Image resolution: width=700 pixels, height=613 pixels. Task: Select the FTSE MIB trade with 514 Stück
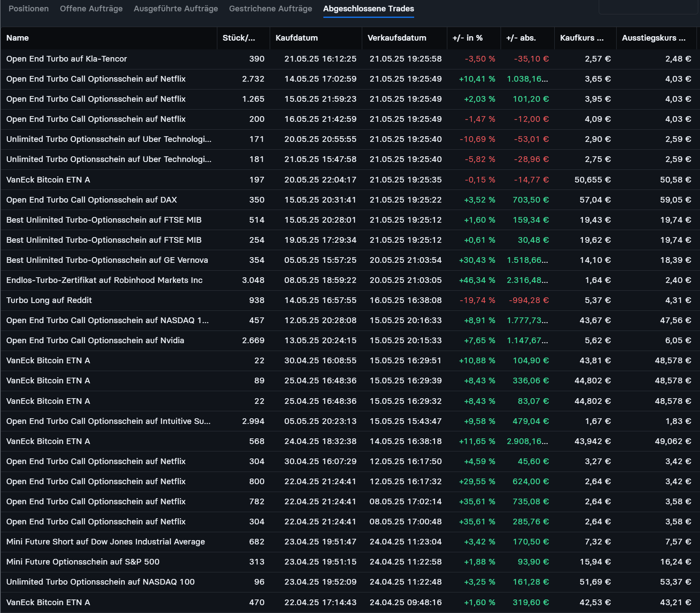coord(350,220)
